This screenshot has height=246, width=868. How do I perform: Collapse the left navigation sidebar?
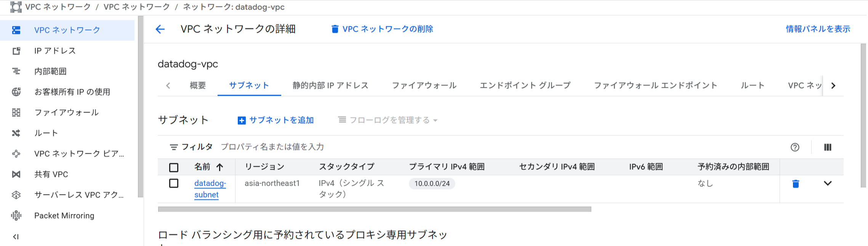coord(16,236)
